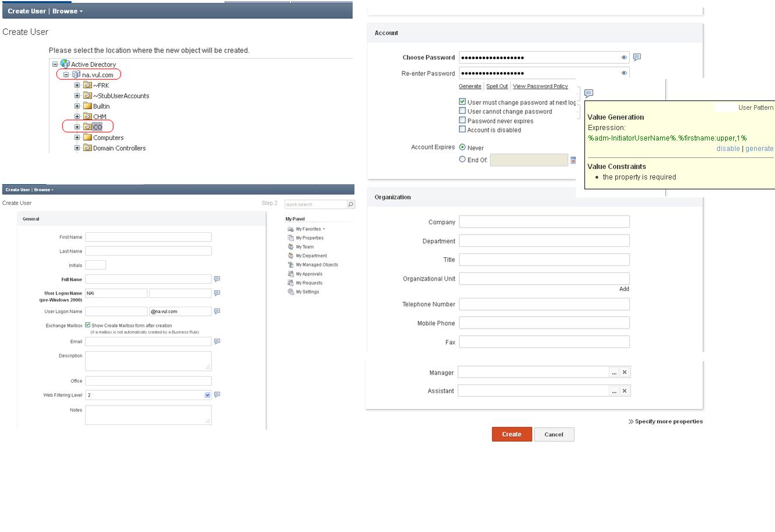Open Web Filtering Level pattern icon
The image size is (775, 532).
[x=217, y=394]
